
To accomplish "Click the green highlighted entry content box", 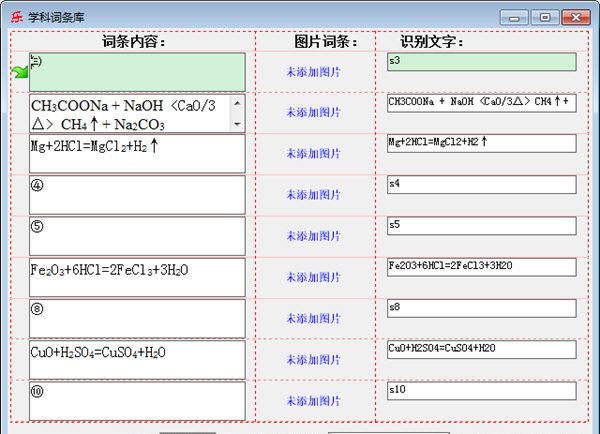I will (x=137, y=72).
